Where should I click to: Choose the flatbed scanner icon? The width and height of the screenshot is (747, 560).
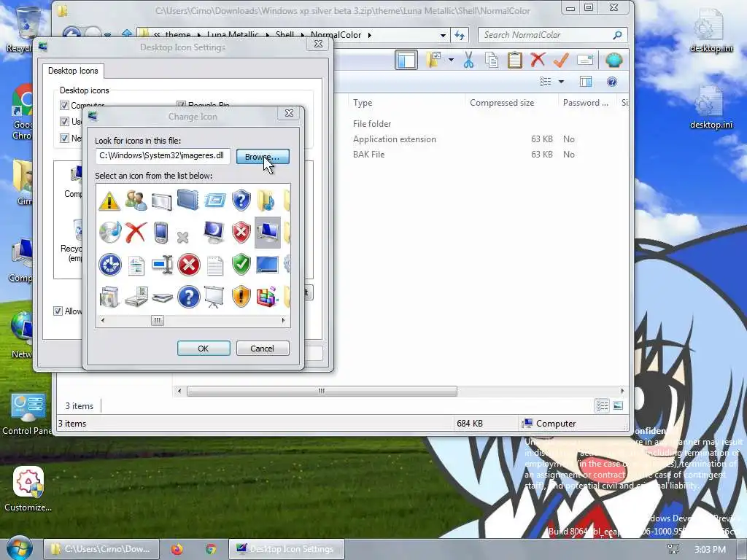click(x=163, y=298)
